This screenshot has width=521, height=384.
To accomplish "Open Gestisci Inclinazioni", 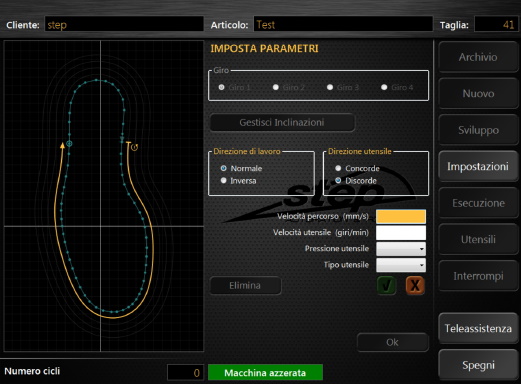I will 282,122.
